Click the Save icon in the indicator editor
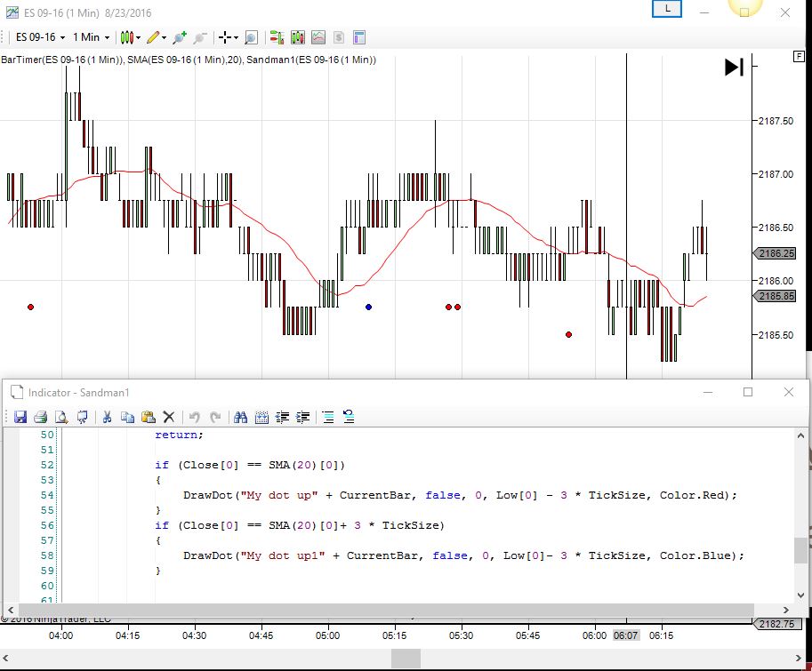The image size is (812, 671). pos(19,416)
